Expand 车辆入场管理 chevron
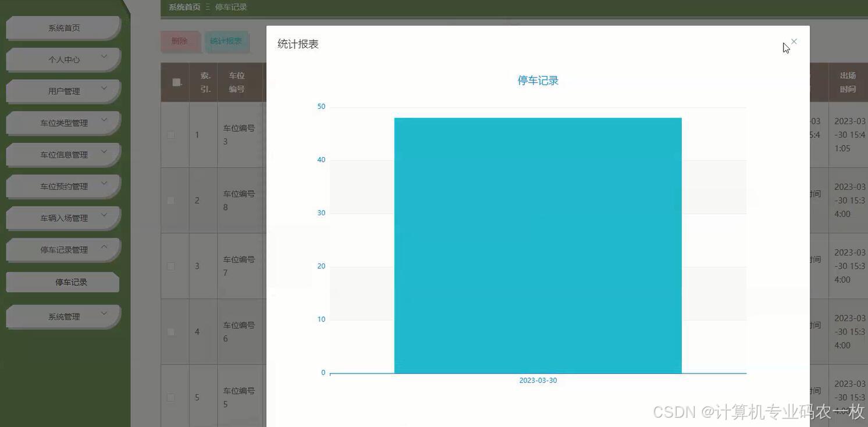Image resolution: width=868 pixels, height=427 pixels. (x=104, y=215)
